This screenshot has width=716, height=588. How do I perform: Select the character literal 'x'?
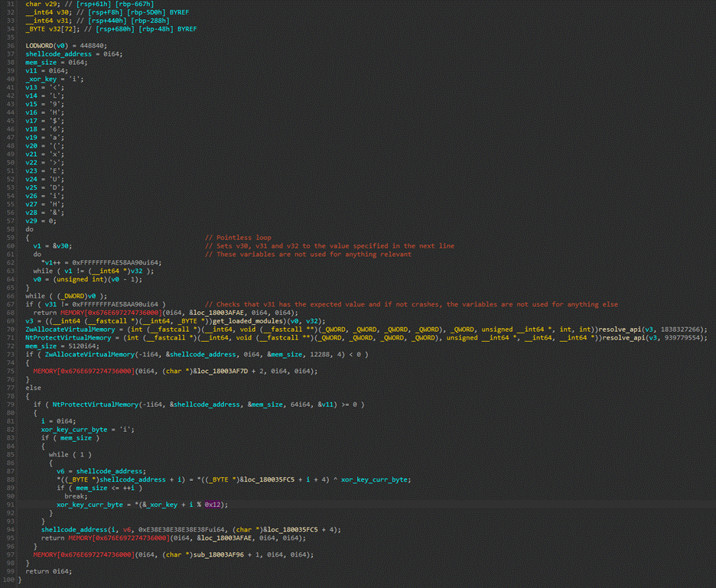point(55,154)
